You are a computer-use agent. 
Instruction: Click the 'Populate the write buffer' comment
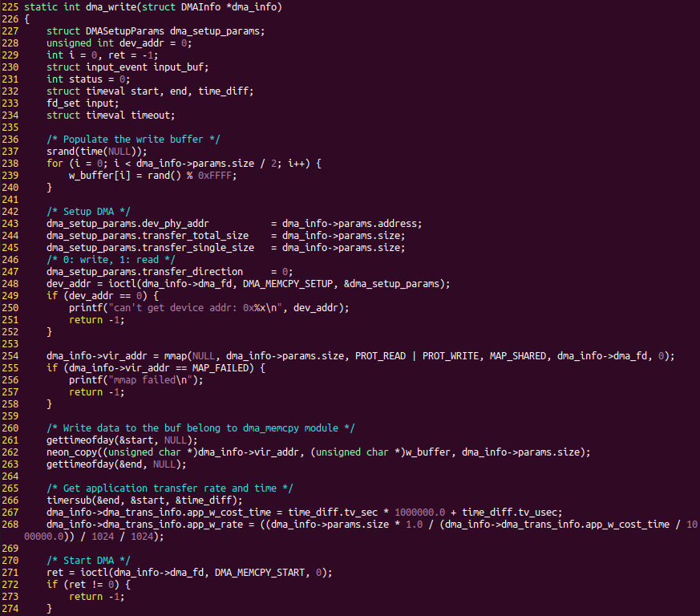click(132, 139)
